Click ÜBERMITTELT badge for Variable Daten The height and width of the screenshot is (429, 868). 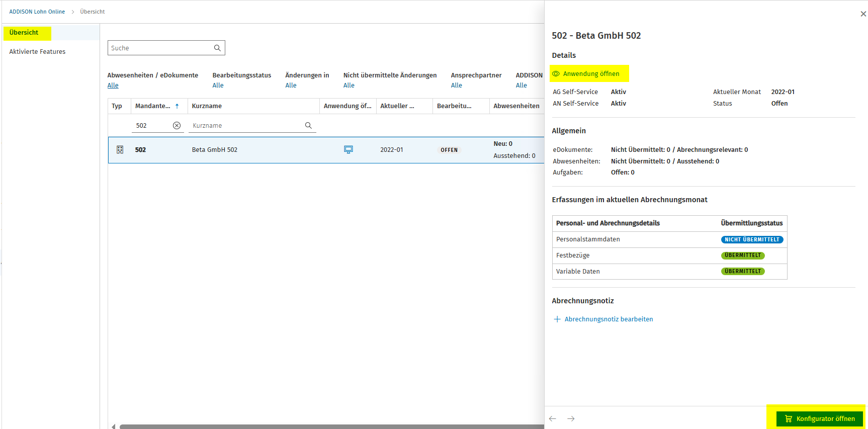coord(743,272)
